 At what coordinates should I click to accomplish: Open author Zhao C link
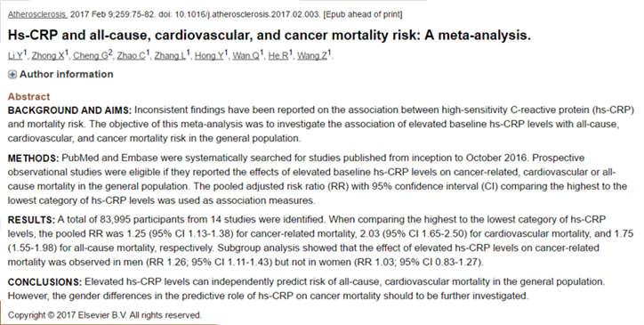point(132,55)
